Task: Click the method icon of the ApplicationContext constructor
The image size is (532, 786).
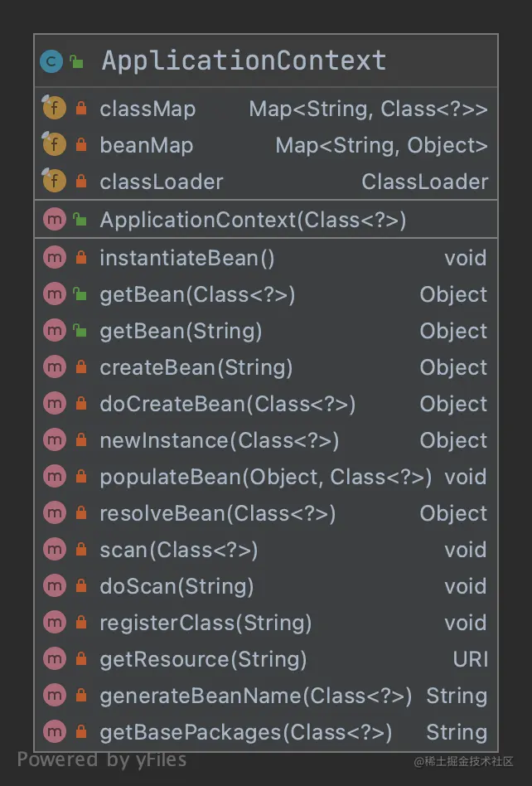Action: click(x=55, y=220)
